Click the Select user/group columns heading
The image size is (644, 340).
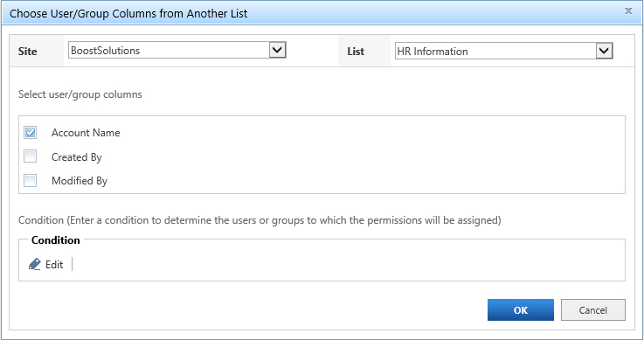click(x=80, y=94)
